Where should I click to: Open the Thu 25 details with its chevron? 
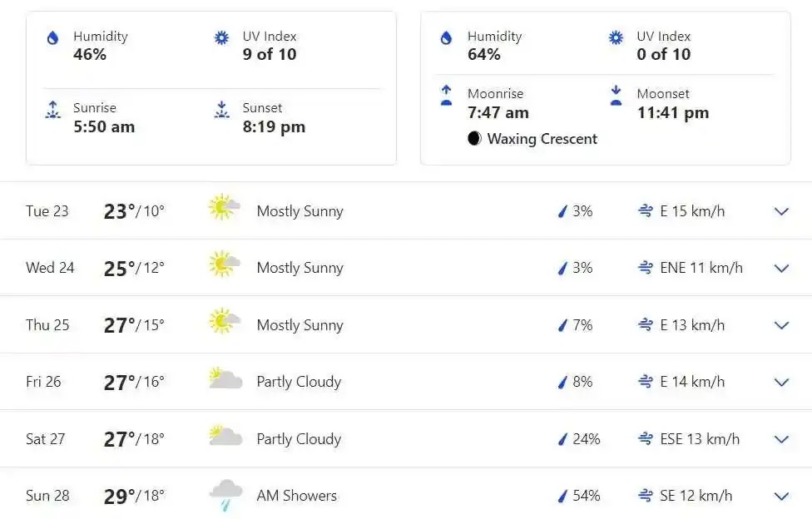781,325
